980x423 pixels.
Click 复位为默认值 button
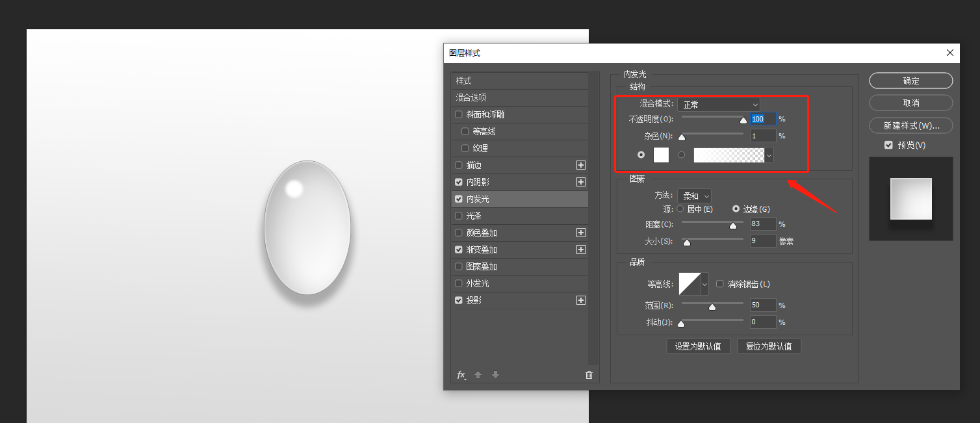[769, 346]
